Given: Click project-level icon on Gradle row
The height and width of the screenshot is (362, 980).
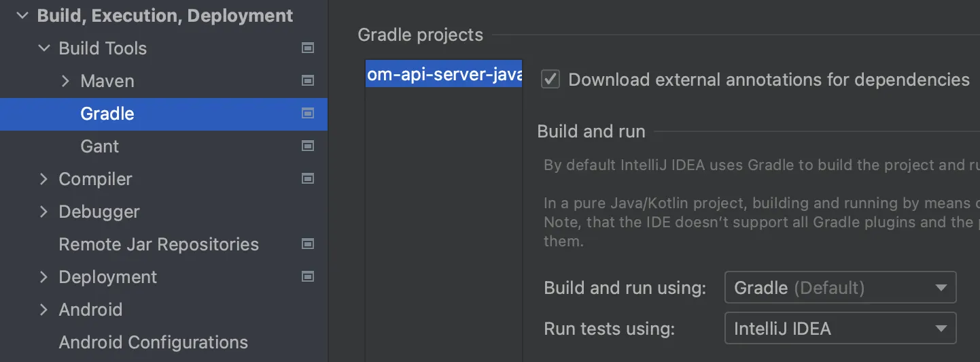Looking at the screenshot, I should [x=308, y=114].
